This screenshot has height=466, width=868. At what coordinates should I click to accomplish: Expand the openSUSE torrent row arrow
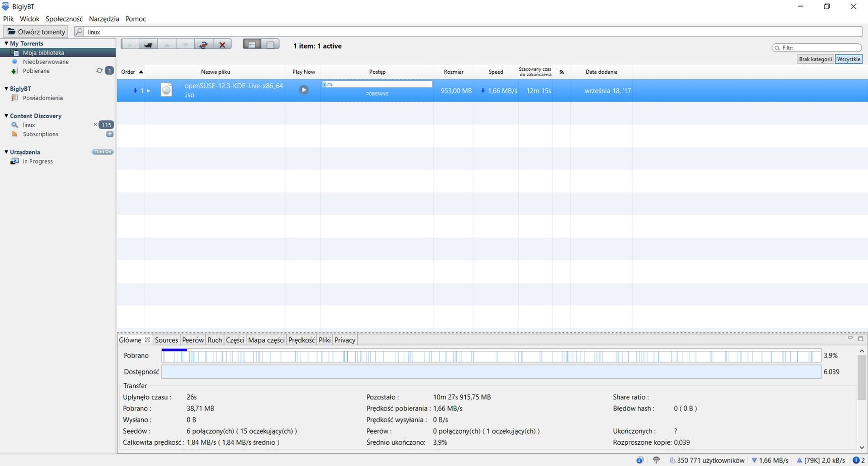tap(148, 91)
